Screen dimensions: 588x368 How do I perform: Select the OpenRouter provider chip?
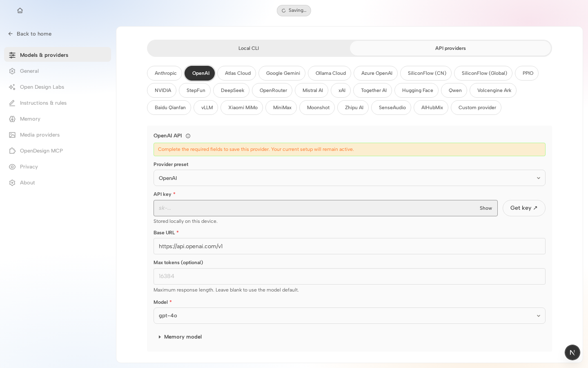[272, 90]
